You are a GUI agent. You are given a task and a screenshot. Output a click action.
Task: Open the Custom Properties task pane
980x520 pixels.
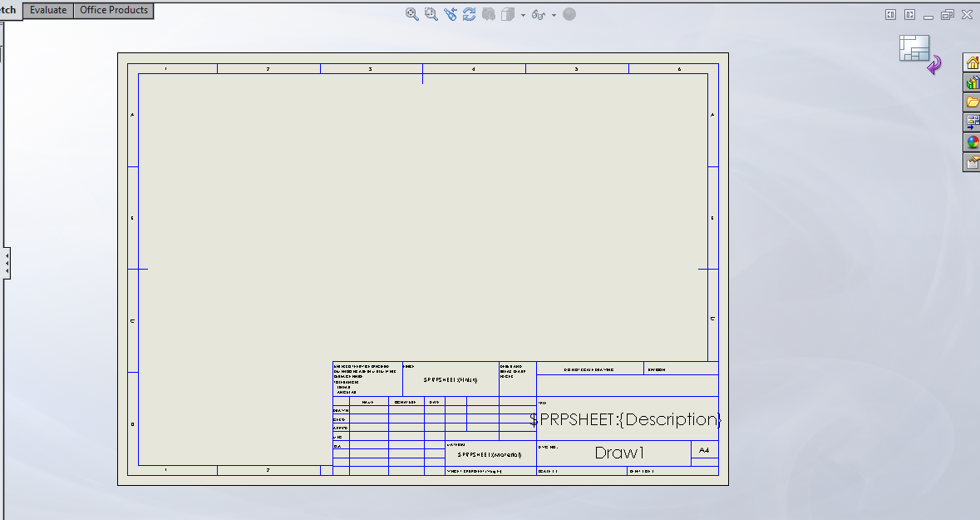972,161
